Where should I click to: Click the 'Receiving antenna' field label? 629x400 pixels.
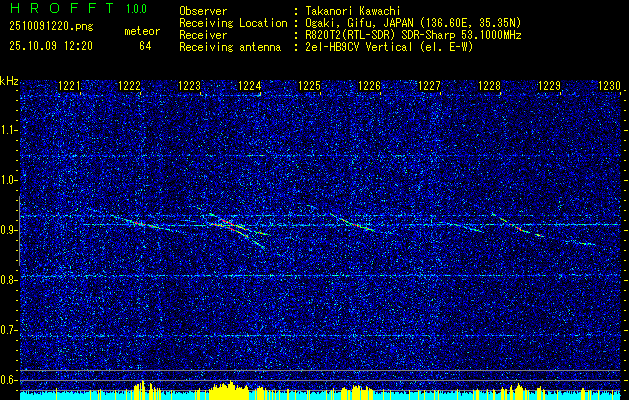click(x=230, y=47)
